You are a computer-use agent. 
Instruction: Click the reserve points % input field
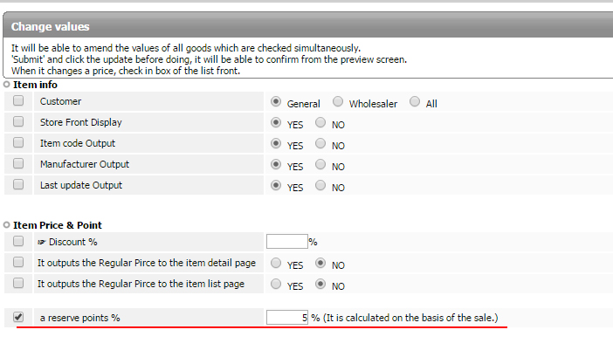[x=286, y=318]
